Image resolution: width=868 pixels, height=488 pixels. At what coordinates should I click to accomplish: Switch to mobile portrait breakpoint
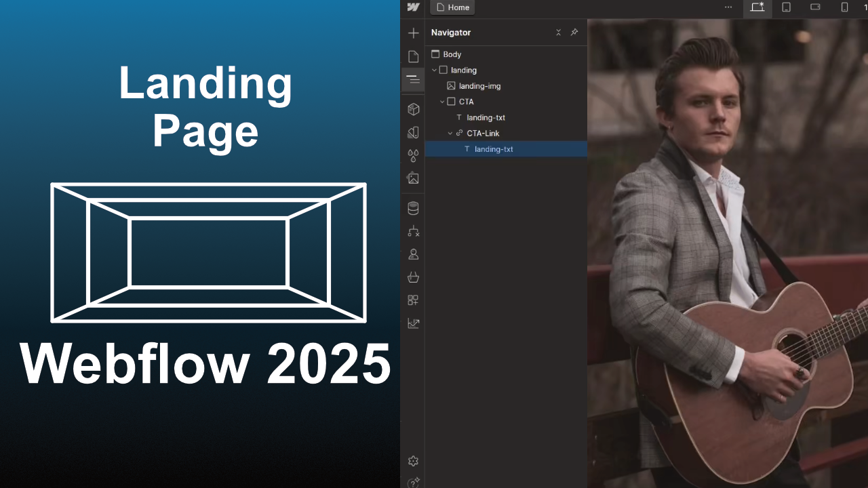coord(844,7)
